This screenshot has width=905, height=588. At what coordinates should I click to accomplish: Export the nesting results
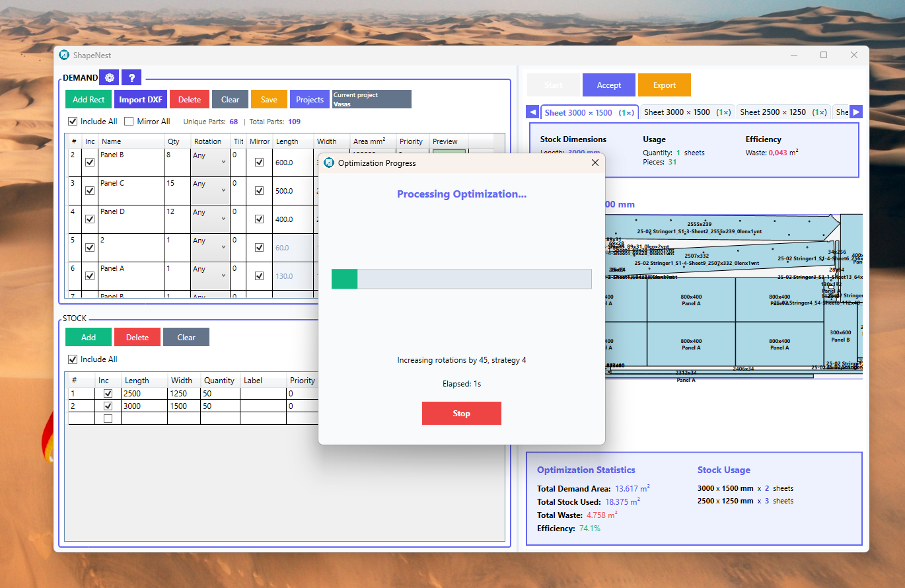tap(664, 85)
